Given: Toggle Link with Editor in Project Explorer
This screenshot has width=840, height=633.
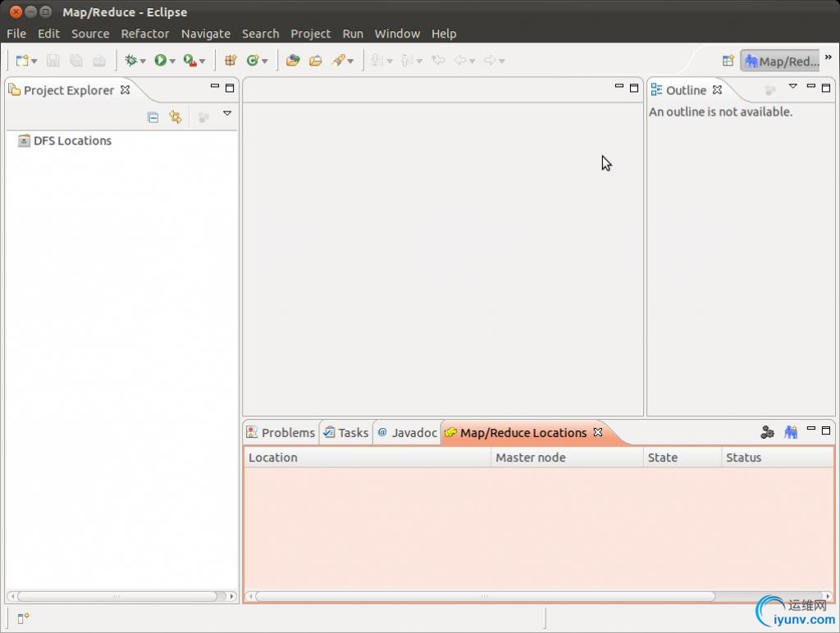Looking at the screenshot, I should point(176,116).
